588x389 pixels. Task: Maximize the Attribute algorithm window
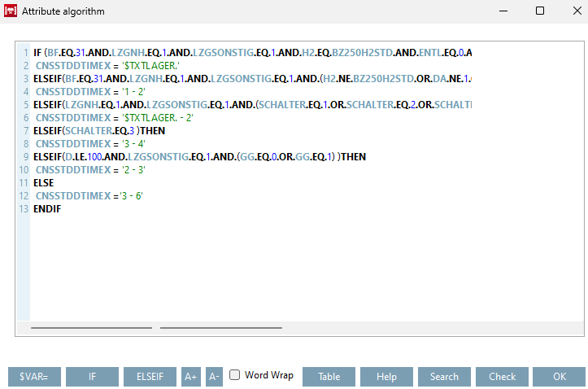coord(540,11)
